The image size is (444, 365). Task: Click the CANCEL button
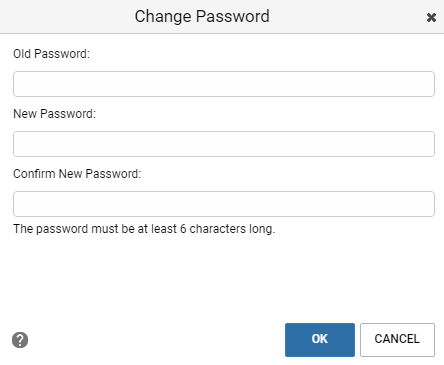coord(397,340)
